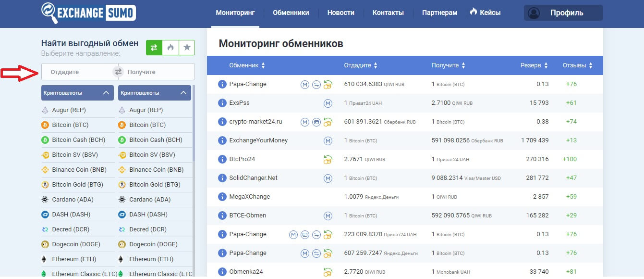The width and height of the screenshot is (644, 279).
Task: Open the Новости menu item
Action: tap(341, 13)
